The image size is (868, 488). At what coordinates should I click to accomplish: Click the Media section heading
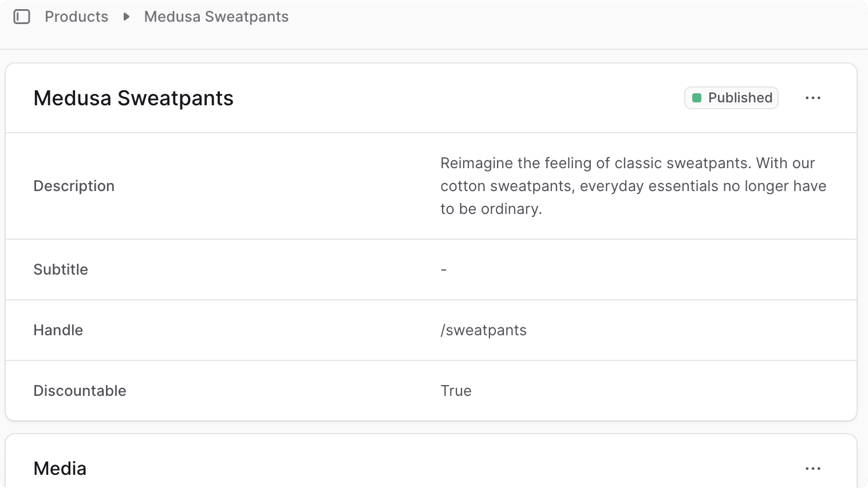tap(60, 468)
